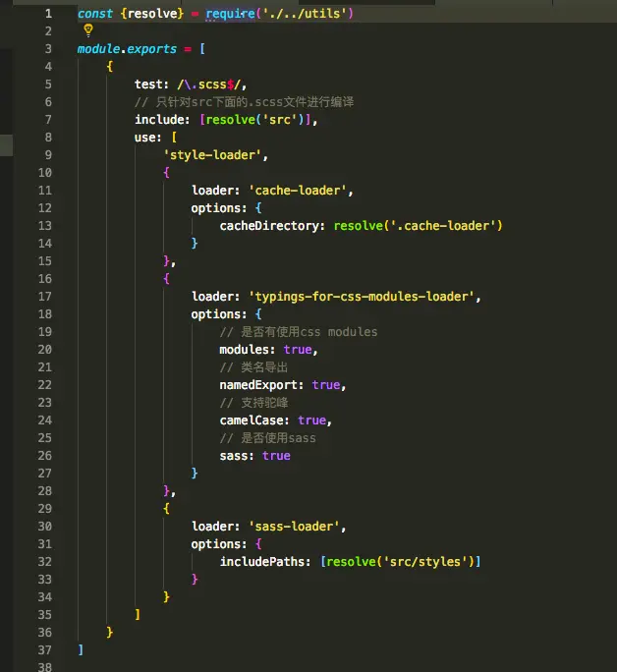Click the comment on line 6
This screenshot has height=672, width=617.
click(x=245, y=102)
